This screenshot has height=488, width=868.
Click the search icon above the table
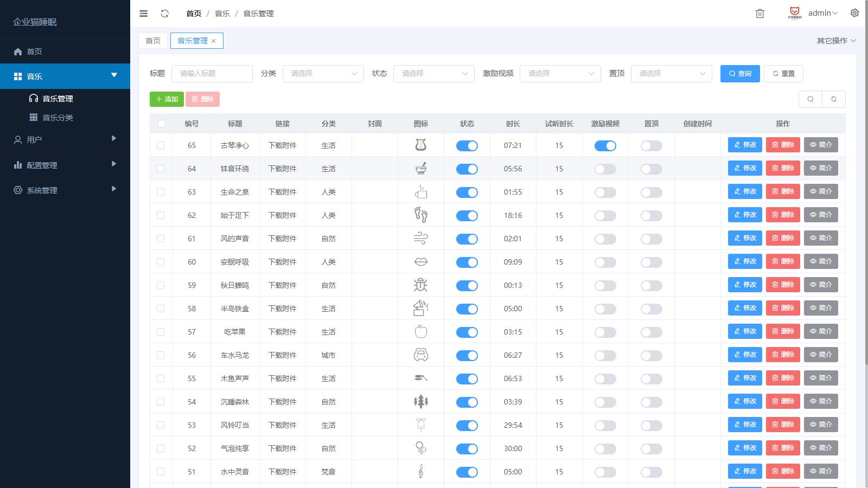pos(810,99)
